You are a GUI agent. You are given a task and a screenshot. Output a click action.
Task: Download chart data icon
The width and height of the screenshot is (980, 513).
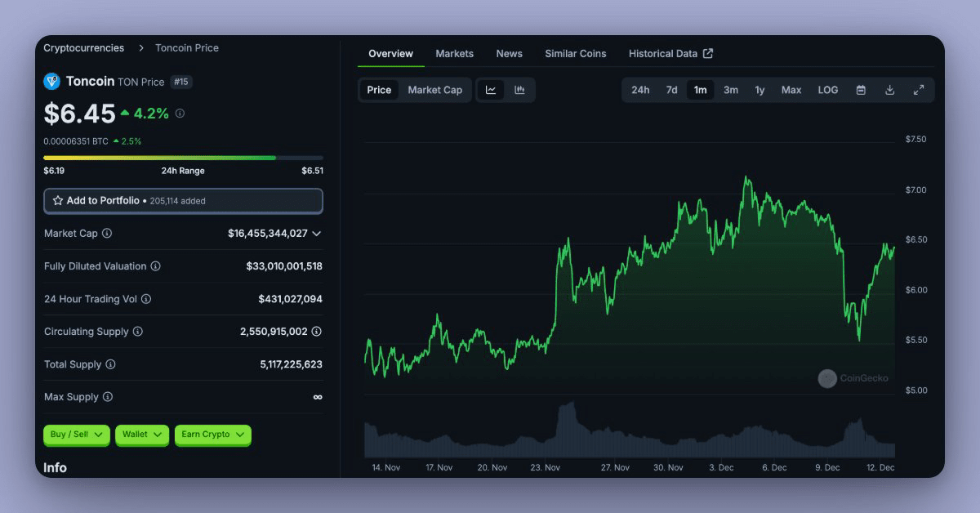(x=889, y=90)
